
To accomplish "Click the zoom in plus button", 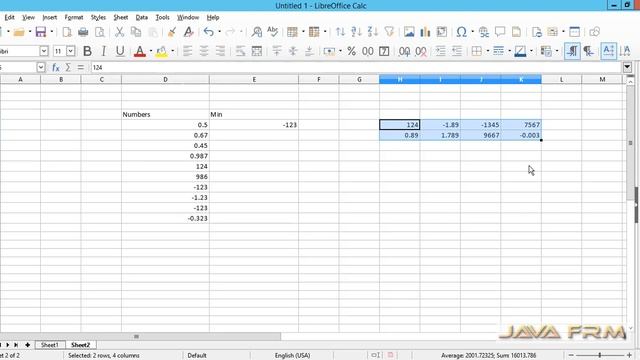I will (629, 356).
